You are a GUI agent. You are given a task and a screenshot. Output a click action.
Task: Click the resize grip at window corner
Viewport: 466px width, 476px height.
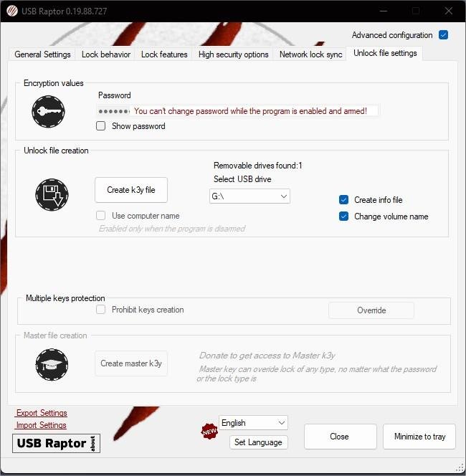coord(460,468)
